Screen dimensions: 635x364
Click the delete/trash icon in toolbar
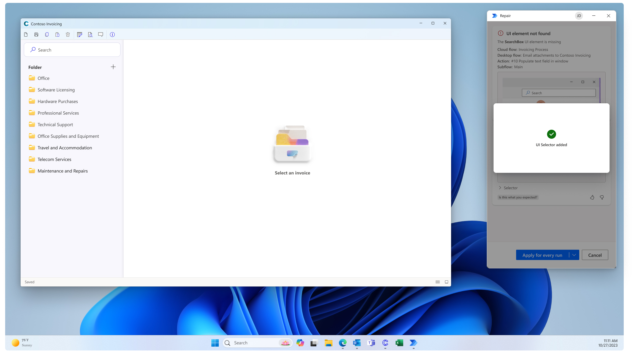click(x=68, y=34)
